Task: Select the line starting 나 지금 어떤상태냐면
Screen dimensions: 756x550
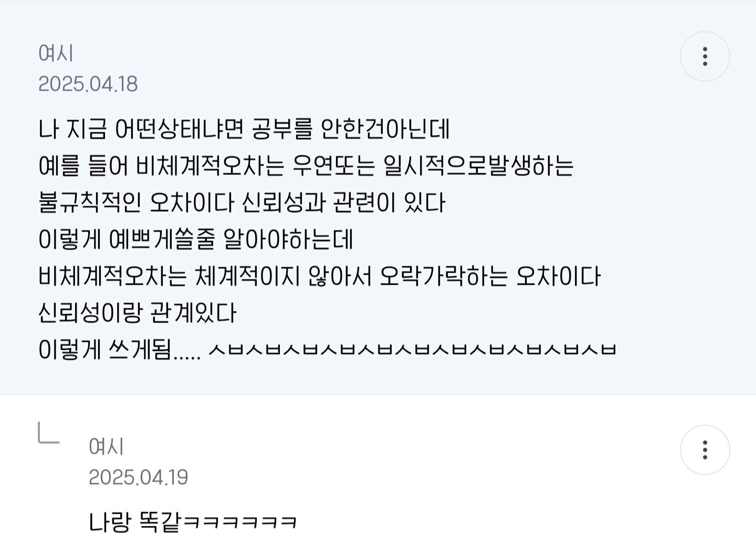Action: (x=244, y=129)
